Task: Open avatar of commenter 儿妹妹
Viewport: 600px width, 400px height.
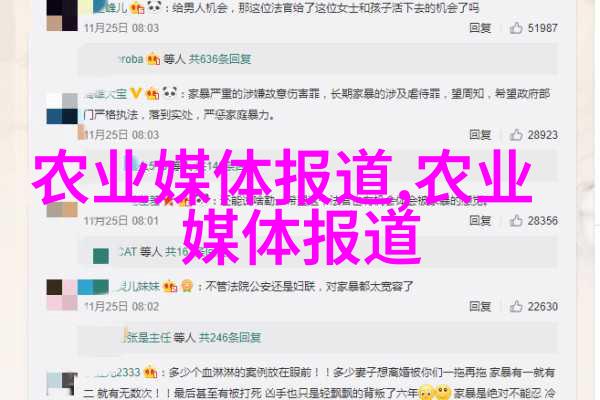Action: pos(62,295)
